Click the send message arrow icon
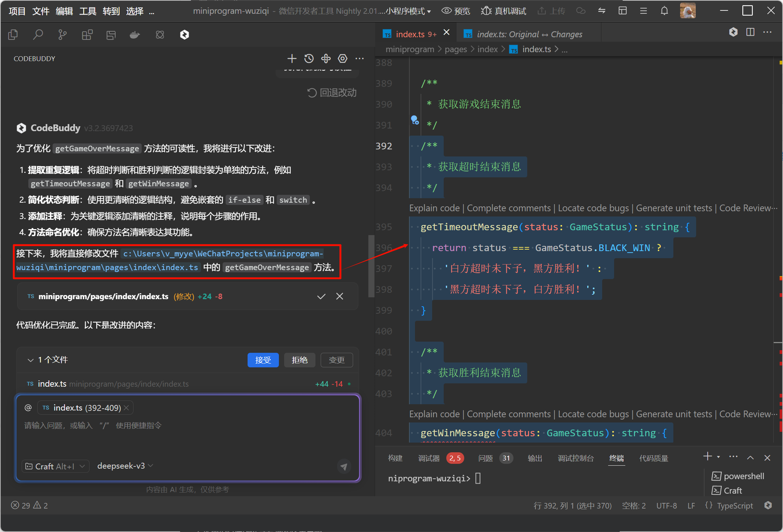 344,466
